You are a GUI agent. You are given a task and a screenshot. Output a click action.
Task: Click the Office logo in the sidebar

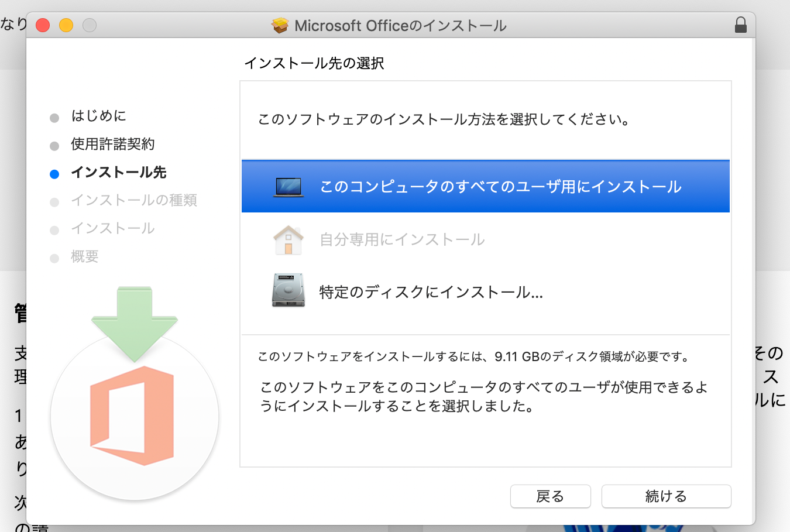click(132, 416)
